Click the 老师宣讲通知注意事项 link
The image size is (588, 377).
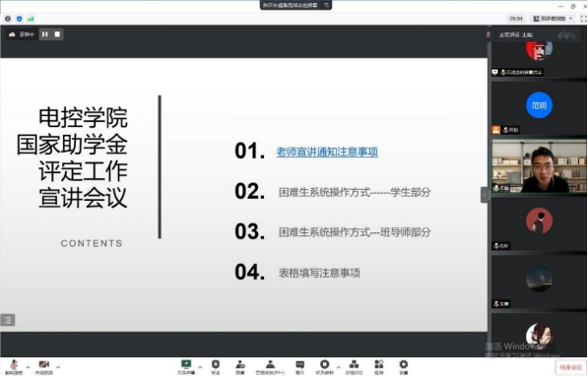point(327,153)
